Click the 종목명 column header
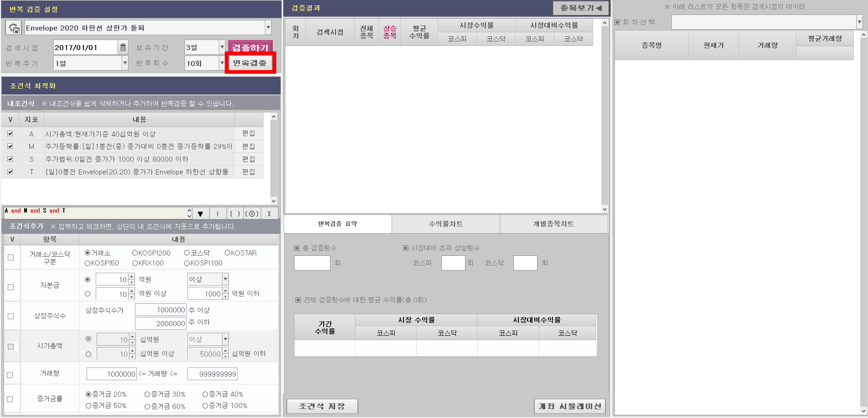Viewport: 868px width, 418px height. click(651, 45)
